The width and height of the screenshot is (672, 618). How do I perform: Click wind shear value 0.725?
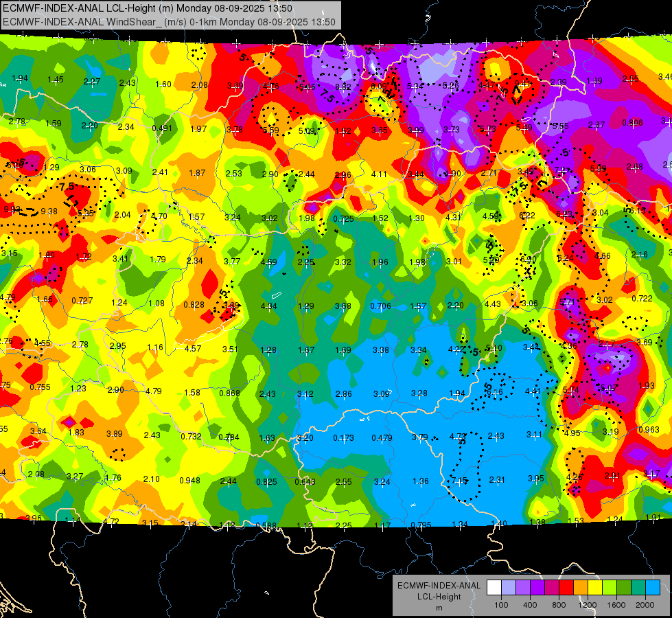pyautogui.click(x=344, y=219)
